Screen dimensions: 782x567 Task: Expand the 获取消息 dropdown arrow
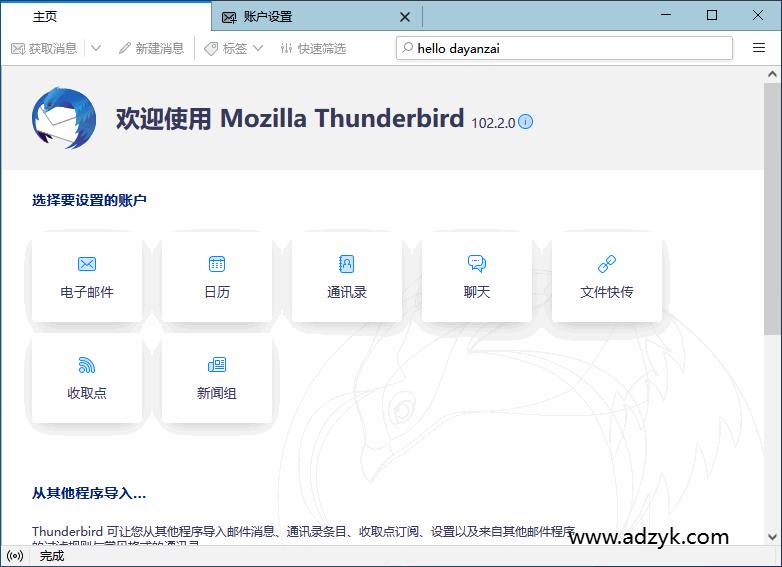coord(96,48)
